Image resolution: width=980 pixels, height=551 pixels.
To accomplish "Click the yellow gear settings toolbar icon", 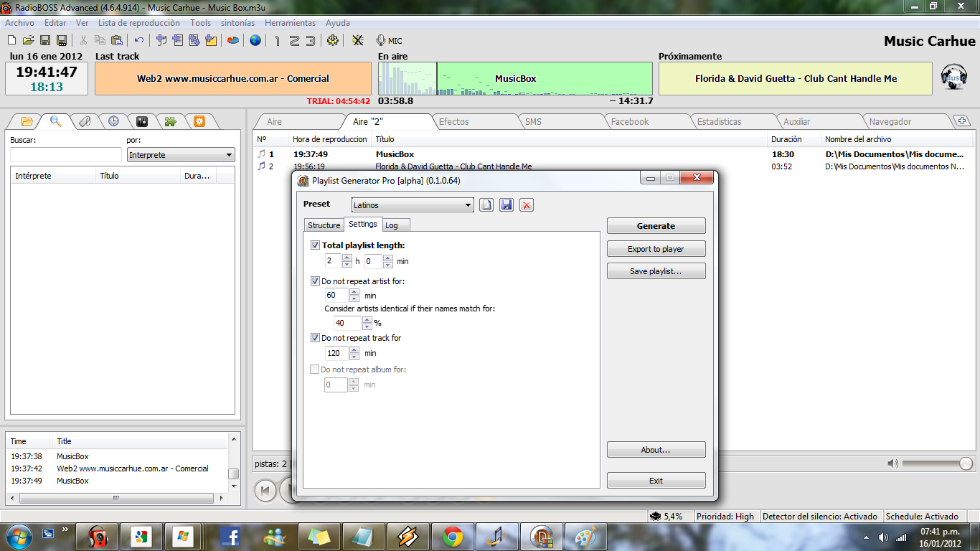I will (x=333, y=40).
